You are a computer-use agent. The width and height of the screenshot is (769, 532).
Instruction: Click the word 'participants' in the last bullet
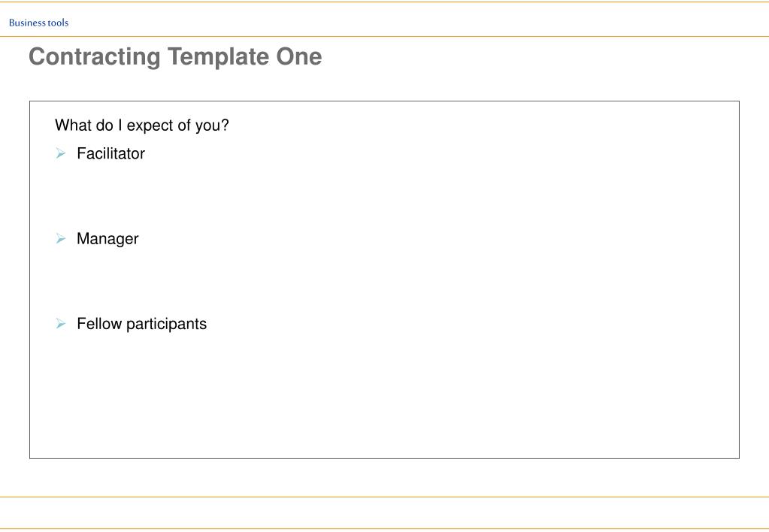[x=166, y=325]
